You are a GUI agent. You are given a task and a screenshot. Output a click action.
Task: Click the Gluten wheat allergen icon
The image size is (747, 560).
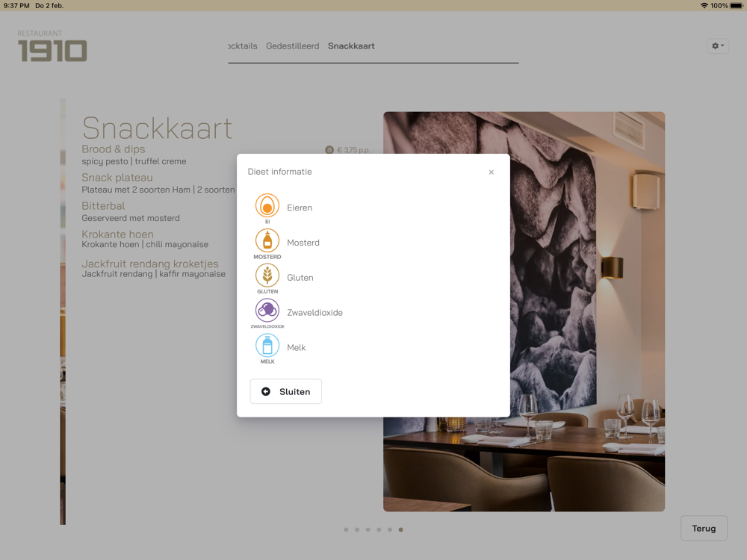pos(267,276)
